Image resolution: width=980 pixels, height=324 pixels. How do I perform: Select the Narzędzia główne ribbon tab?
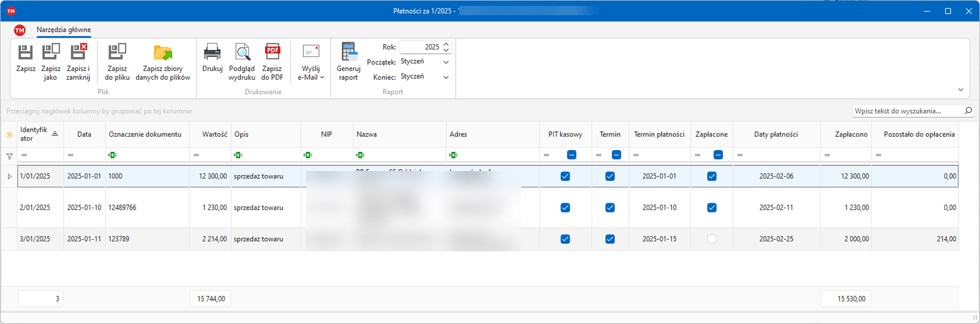pyautogui.click(x=64, y=29)
